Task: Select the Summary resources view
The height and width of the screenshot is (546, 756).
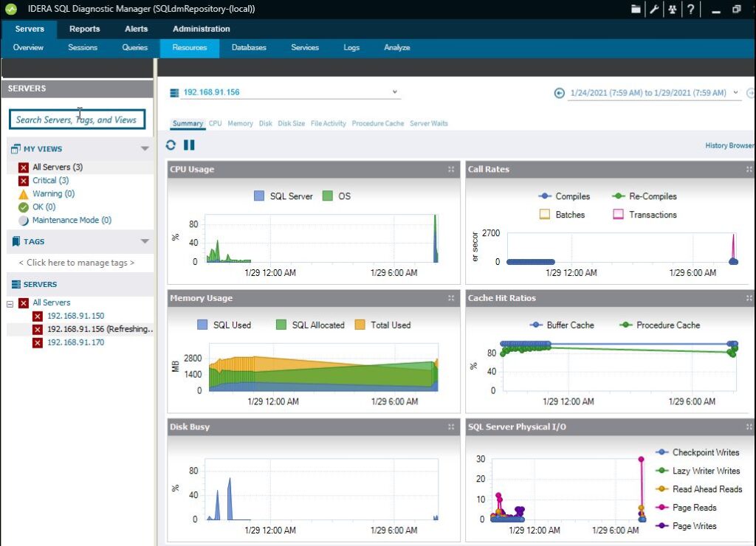Action: pos(188,123)
